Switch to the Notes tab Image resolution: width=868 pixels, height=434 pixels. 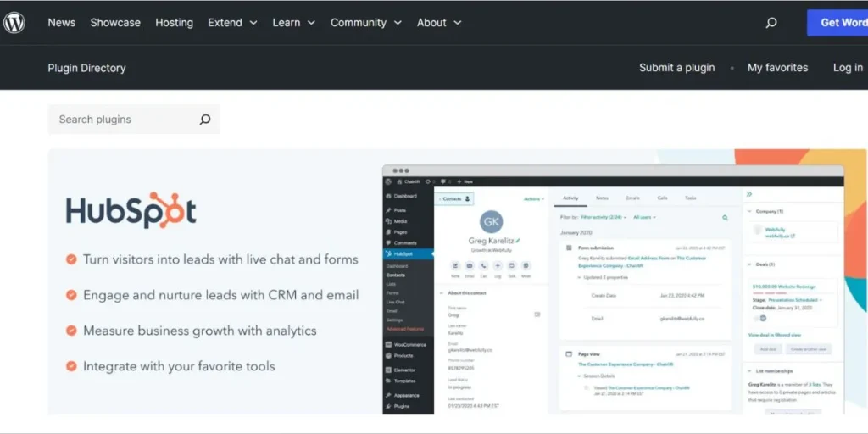point(602,198)
